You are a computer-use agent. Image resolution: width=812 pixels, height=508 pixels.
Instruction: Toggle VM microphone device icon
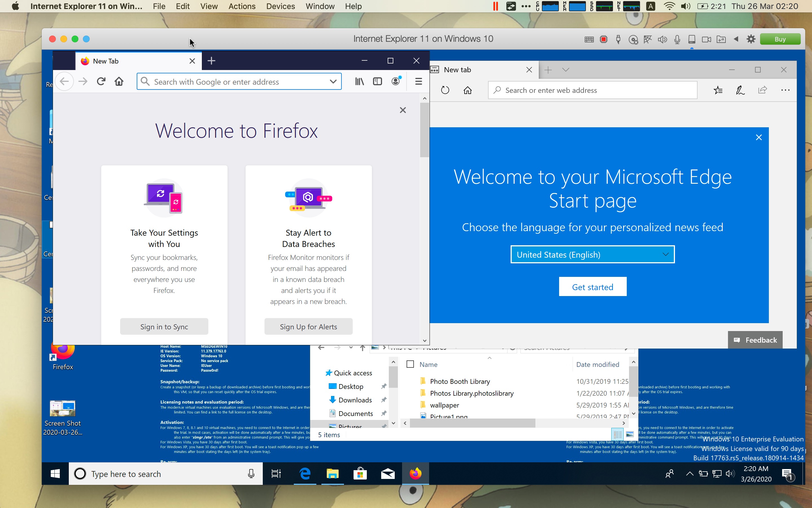677,39
